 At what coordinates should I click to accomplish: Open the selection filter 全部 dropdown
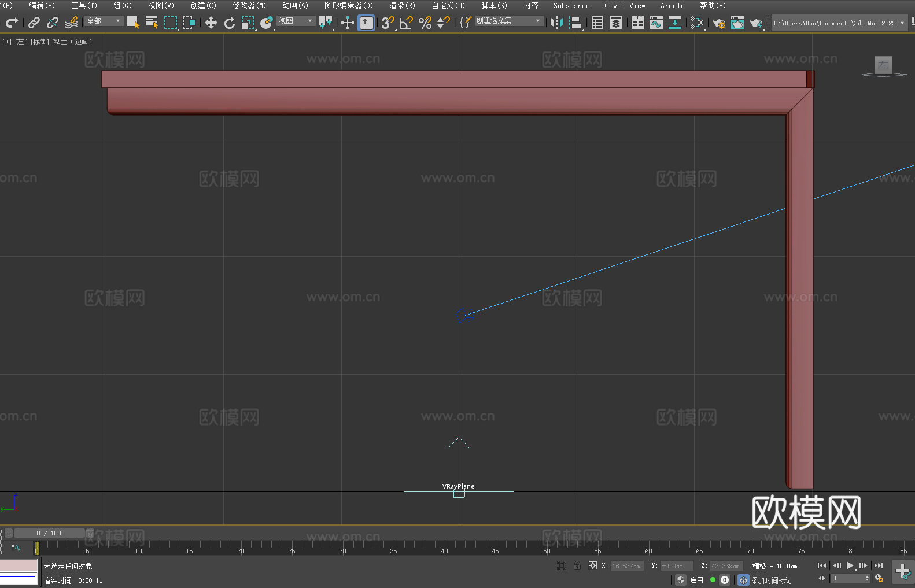[x=104, y=21]
